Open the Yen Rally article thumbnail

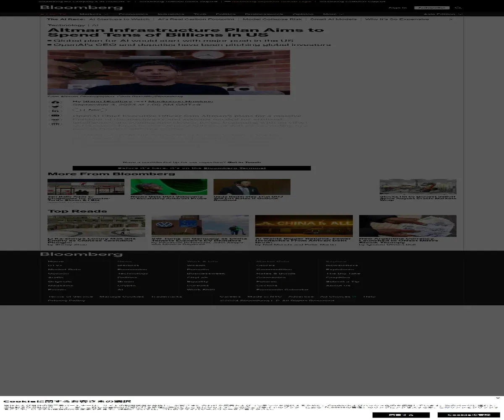click(x=86, y=187)
